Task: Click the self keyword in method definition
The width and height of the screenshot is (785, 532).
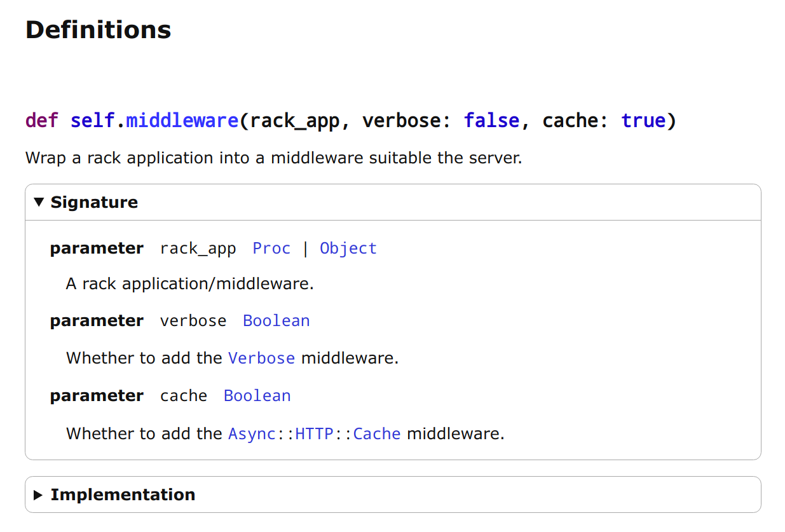Action: (x=92, y=120)
